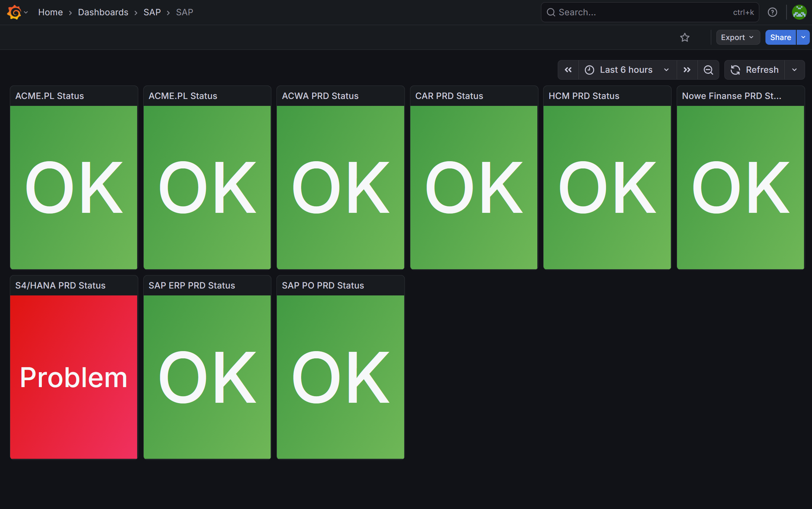This screenshot has width=812, height=509.
Task: Mark dashboard as favorite with star
Action: point(685,37)
